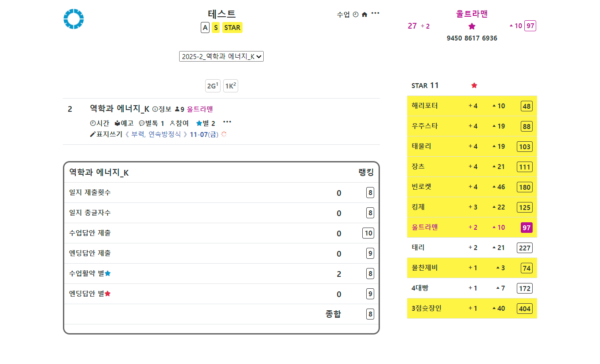The image size is (600, 364).
Task: Click the blue star 별 2 icon
Action: (x=199, y=123)
